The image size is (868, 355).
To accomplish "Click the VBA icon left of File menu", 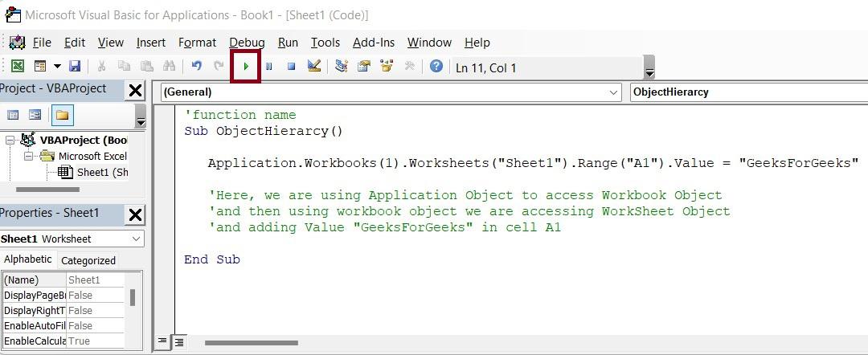I will [x=17, y=43].
